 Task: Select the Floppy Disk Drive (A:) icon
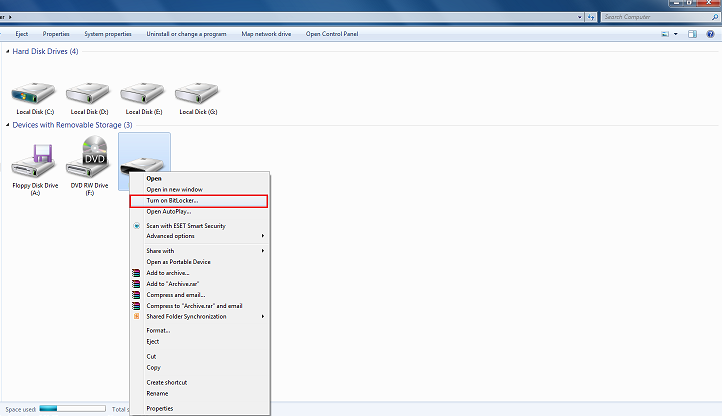[33, 161]
